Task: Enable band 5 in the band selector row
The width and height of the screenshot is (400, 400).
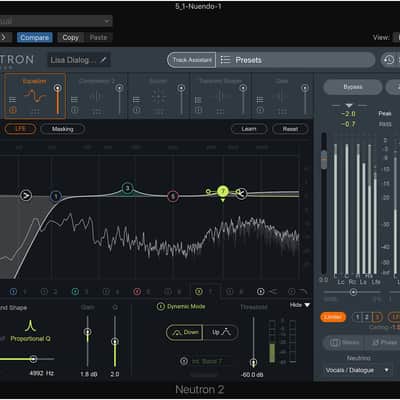Action: [137, 292]
